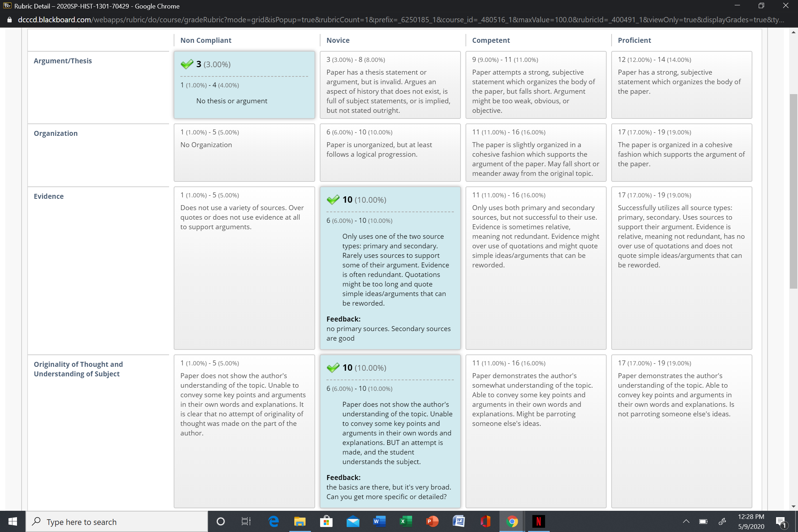Open the Windows Ink Workspace pen icon
Image resolution: width=798 pixels, height=532 pixels.
point(722,521)
